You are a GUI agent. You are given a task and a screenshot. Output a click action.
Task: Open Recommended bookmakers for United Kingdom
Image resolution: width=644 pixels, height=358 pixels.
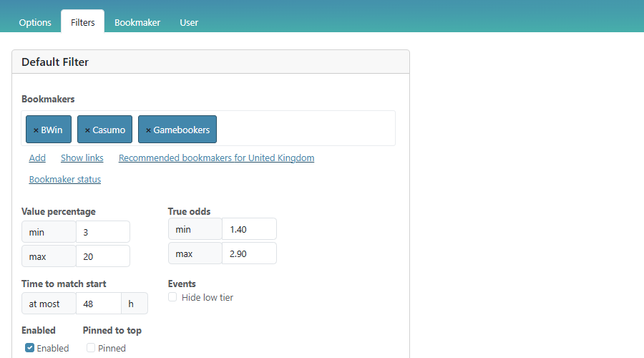pos(216,158)
